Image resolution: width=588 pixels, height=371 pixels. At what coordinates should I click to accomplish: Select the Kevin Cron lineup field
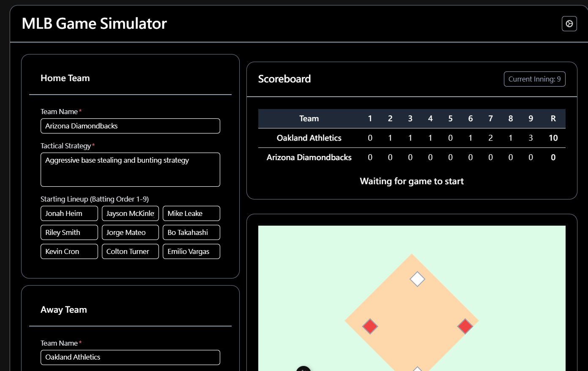pyautogui.click(x=69, y=251)
